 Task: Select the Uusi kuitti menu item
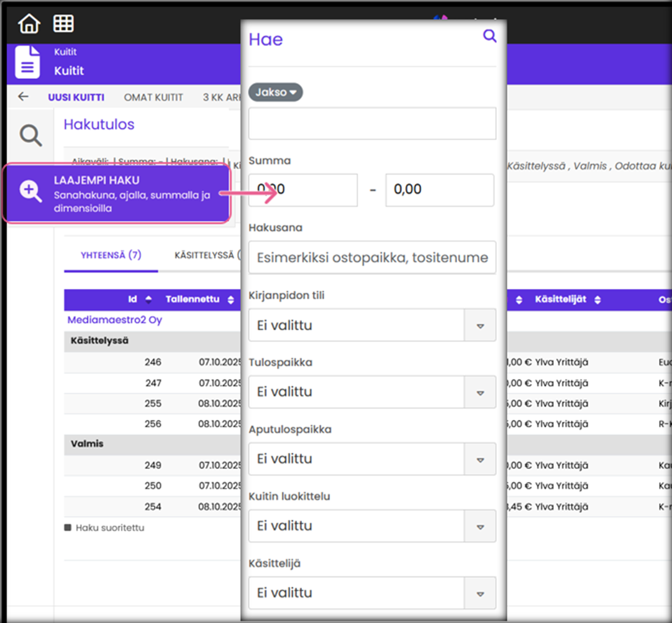pyautogui.click(x=76, y=98)
